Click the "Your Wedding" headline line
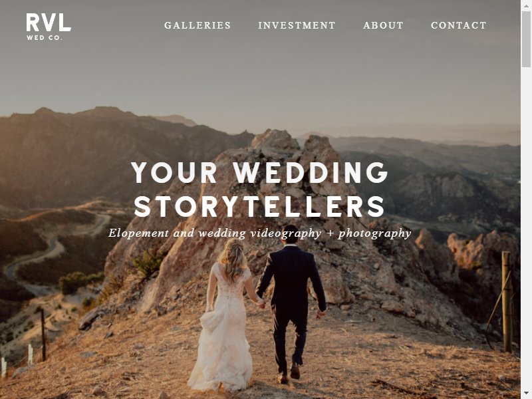 point(259,172)
